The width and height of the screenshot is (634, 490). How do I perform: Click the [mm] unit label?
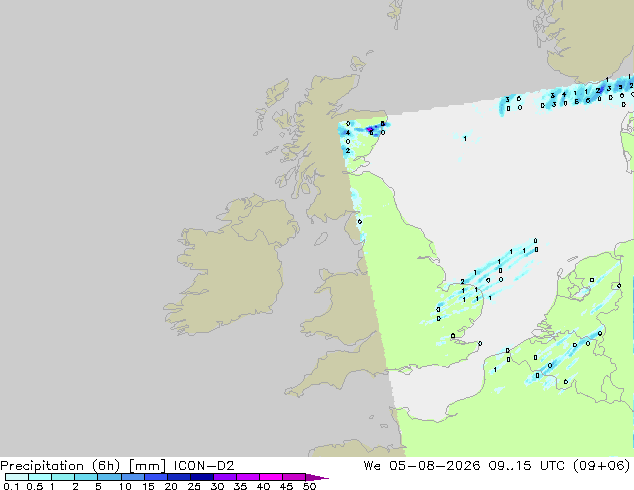click(x=147, y=466)
